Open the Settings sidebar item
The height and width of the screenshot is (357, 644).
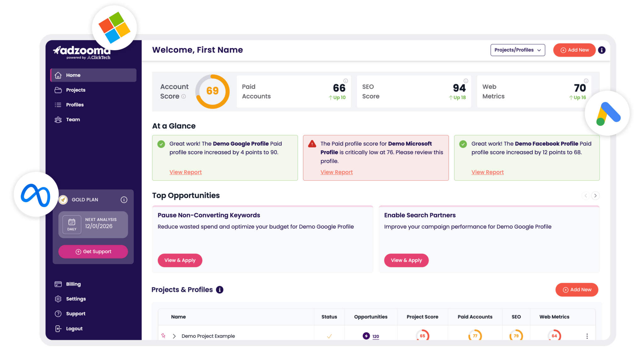[x=75, y=299]
